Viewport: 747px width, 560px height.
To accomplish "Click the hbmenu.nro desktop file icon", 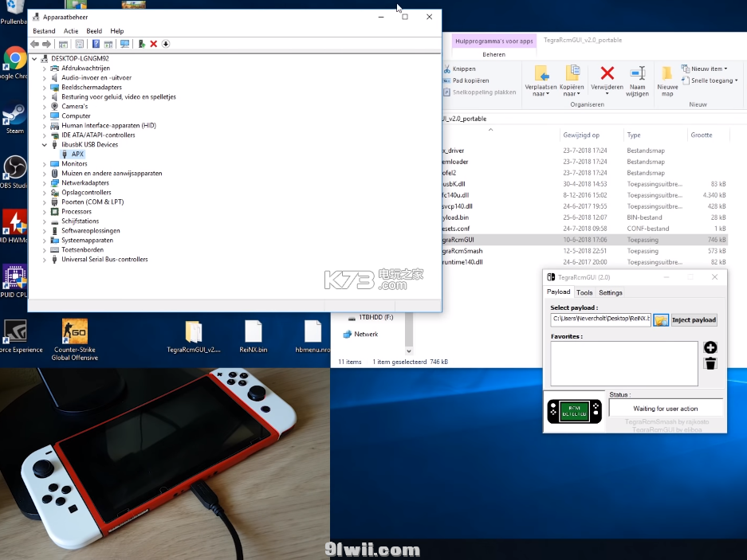I will pos(313,336).
